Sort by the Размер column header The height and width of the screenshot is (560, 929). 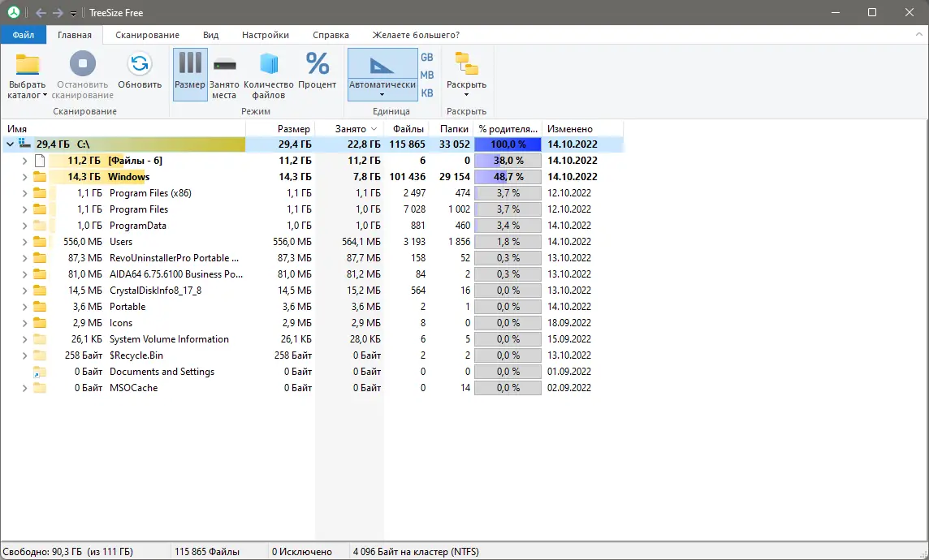[280, 128]
